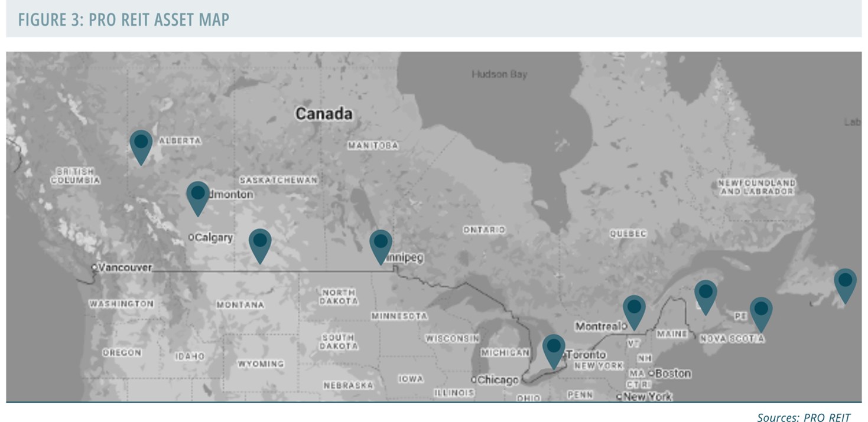
Task: Click the map pin just west of Toronto
Action: click(x=554, y=349)
